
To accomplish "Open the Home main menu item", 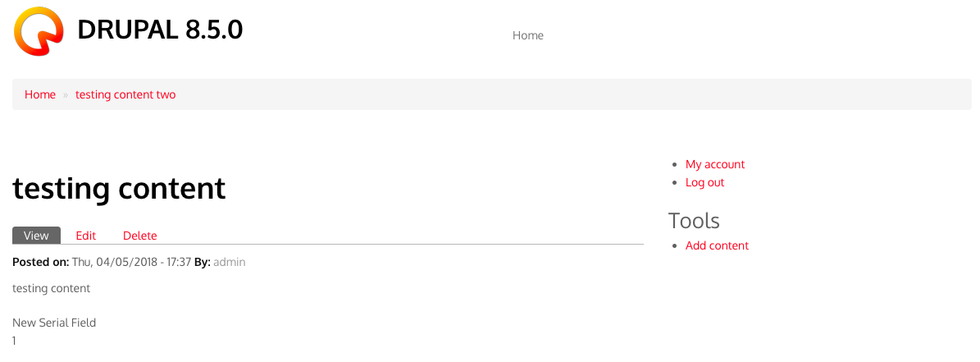I will [527, 35].
